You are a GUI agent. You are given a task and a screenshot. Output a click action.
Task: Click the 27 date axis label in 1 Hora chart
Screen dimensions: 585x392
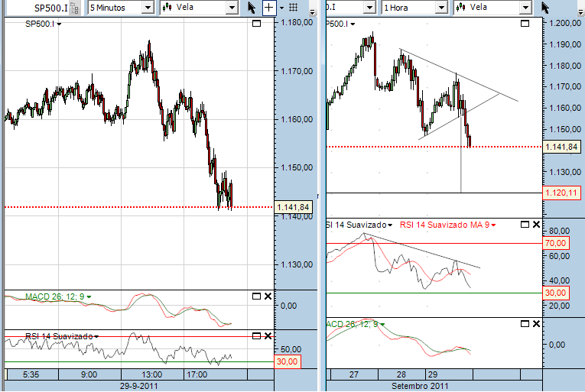point(354,374)
